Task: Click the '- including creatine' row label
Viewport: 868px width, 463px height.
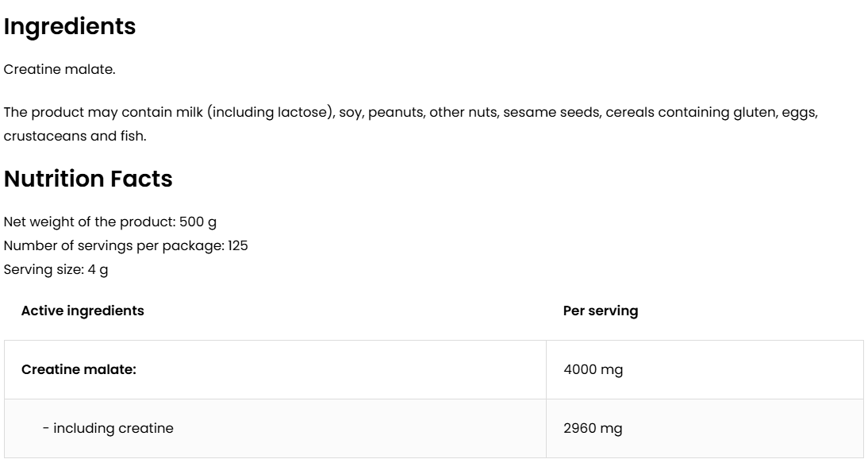Action: click(108, 428)
